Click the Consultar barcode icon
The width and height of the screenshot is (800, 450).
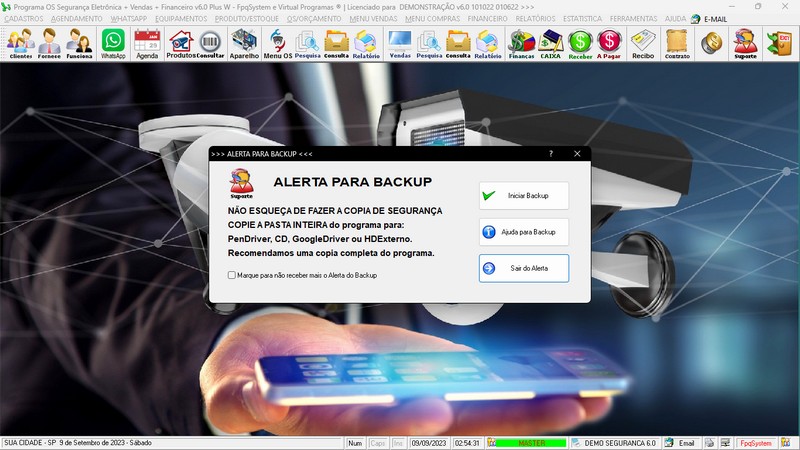click(x=210, y=43)
